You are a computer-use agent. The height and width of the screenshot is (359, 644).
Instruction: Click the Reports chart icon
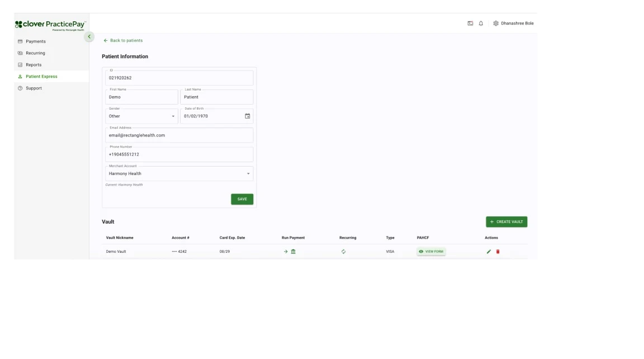coord(20,65)
